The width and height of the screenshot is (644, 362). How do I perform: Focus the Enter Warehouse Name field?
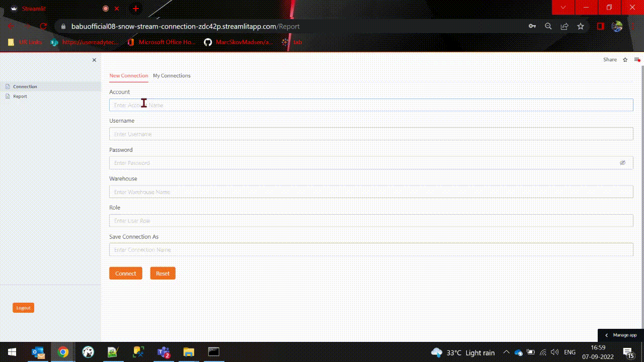pos(371,192)
